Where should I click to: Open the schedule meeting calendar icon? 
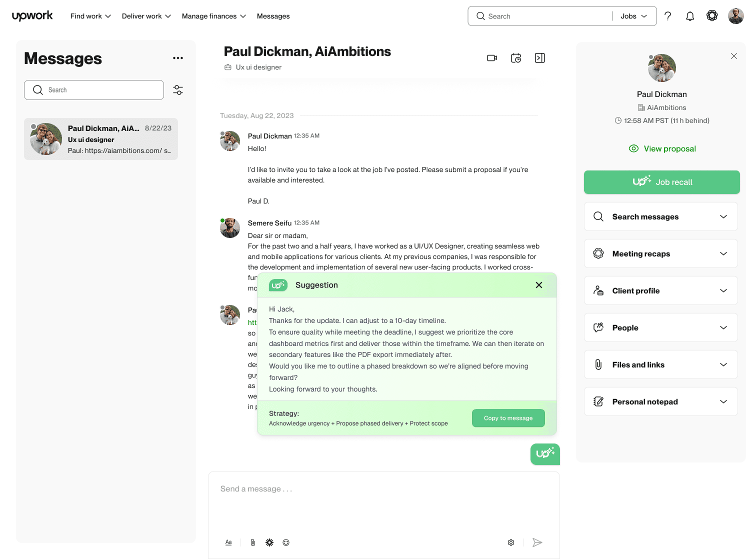[516, 58]
